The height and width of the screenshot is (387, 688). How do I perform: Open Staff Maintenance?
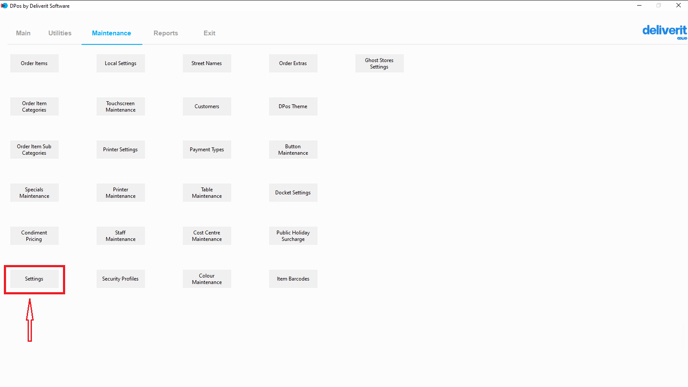121,236
